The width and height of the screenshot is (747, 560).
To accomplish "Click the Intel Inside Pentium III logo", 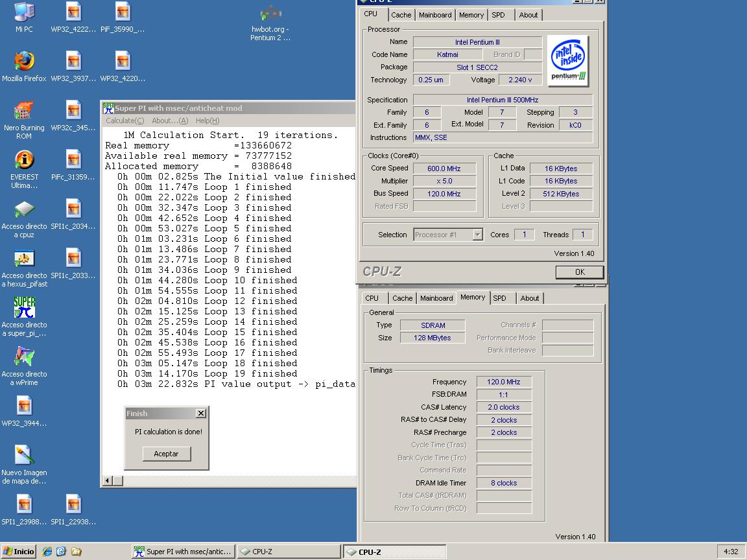I will (568, 61).
